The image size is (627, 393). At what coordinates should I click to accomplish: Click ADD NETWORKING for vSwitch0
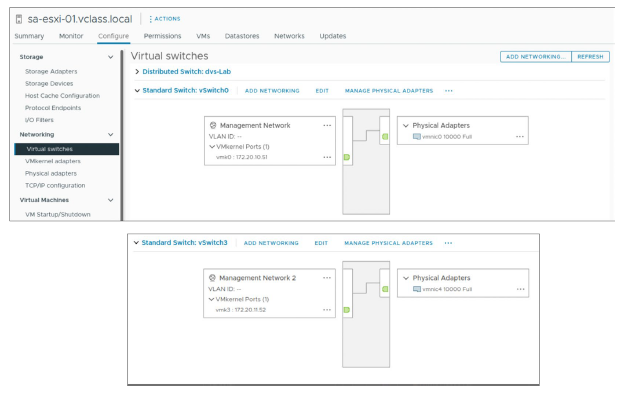pos(272,91)
